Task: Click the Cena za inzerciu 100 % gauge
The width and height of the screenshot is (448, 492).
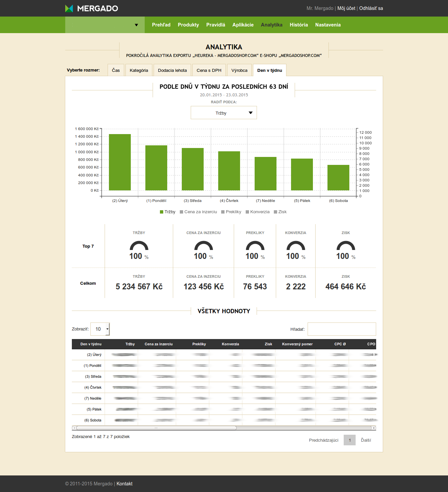Action: 204,250
